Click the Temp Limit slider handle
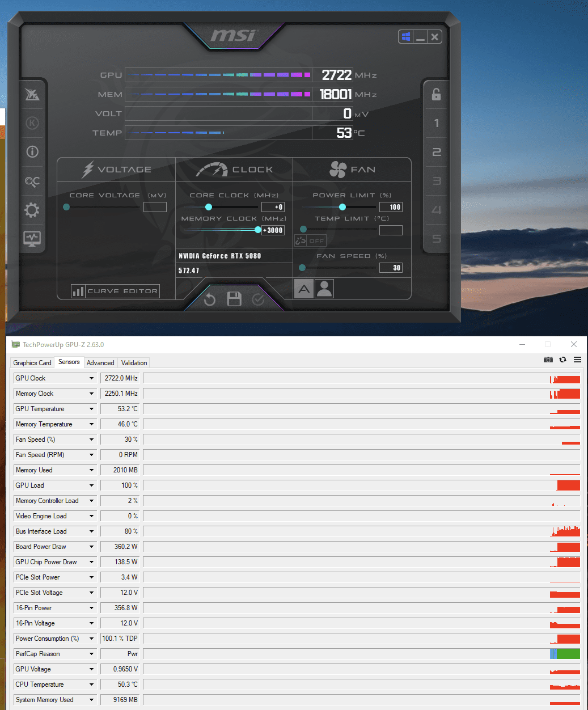Screen dimensions: 588x710 (x=303, y=229)
